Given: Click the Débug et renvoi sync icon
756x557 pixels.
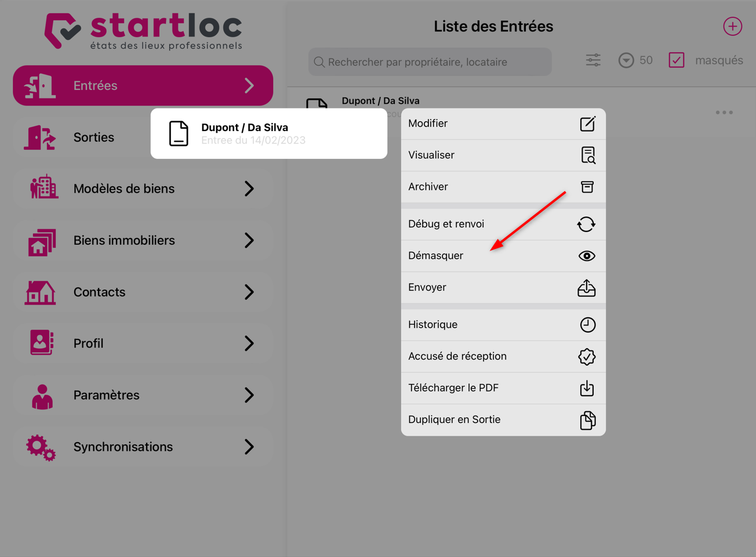Looking at the screenshot, I should click(x=586, y=224).
